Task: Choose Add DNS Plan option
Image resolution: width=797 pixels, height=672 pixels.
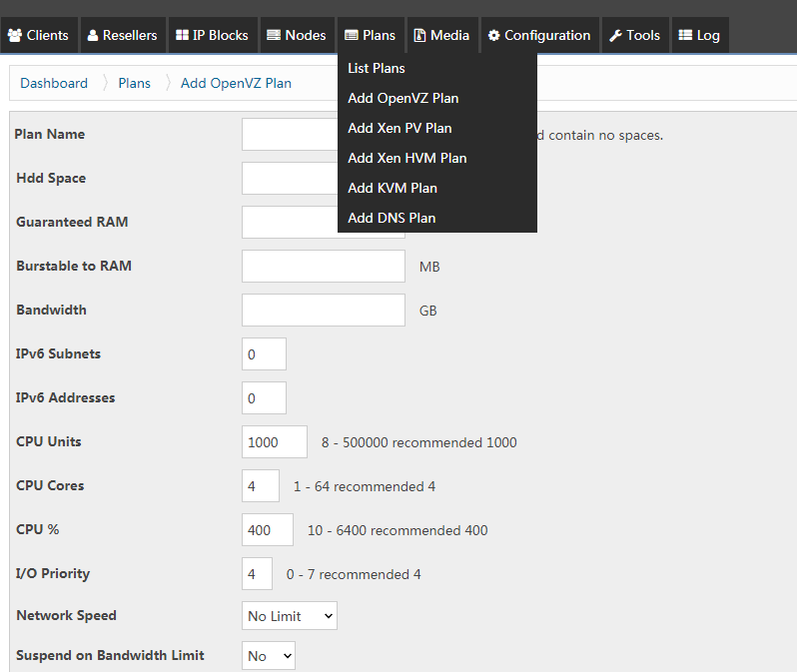Action: tap(392, 218)
